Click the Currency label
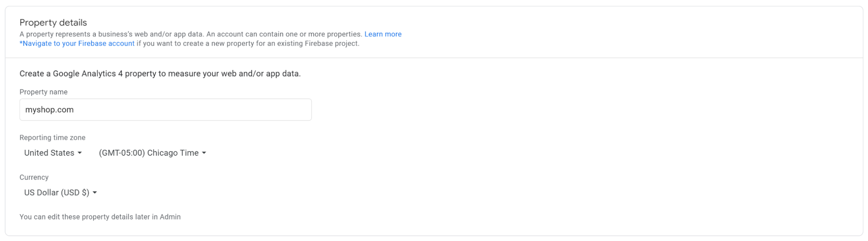 tap(34, 177)
